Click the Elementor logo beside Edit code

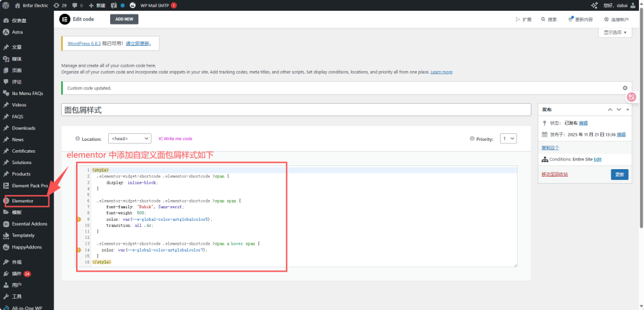point(64,19)
